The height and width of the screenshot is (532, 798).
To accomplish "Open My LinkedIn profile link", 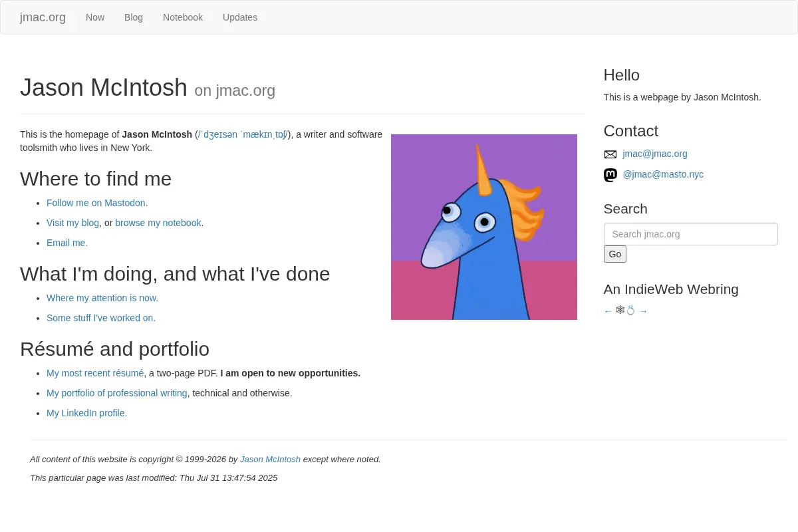I will point(86,413).
